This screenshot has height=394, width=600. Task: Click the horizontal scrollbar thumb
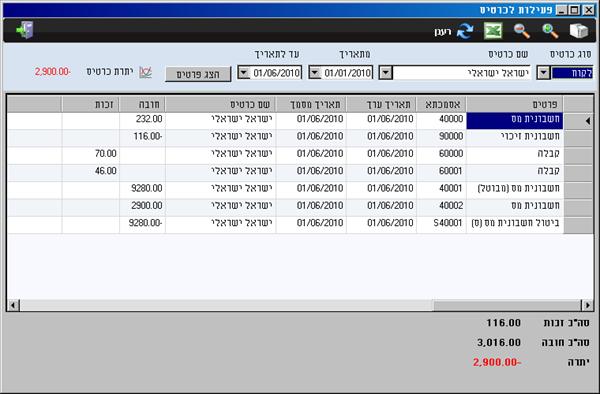[507, 305]
